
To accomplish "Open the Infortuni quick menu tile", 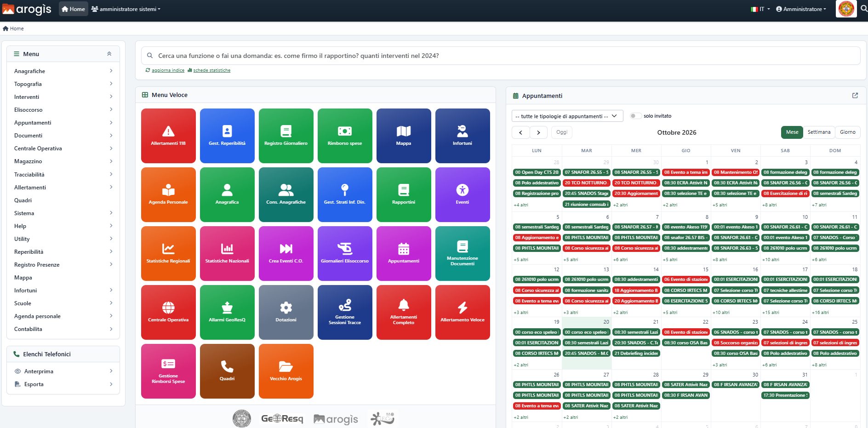I will 463,136.
